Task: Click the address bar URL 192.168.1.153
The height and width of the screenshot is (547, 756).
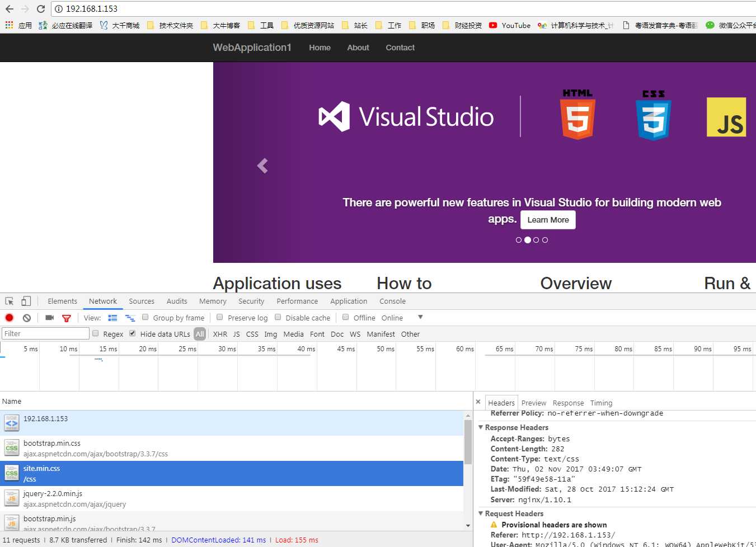Action: coord(92,9)
